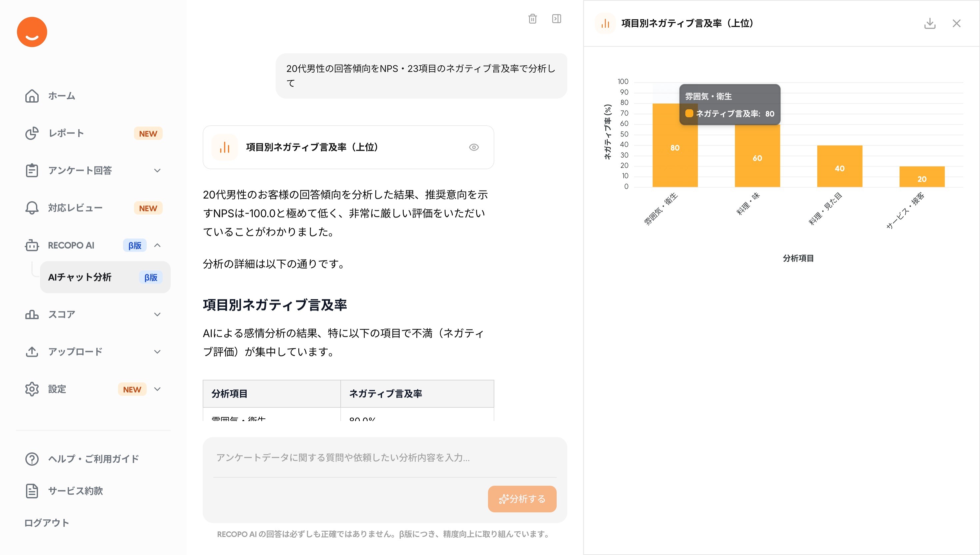The height and width of the screenshot is (555, 980).
Task: Toggle chart visibility eye icon
Action: 474,147
